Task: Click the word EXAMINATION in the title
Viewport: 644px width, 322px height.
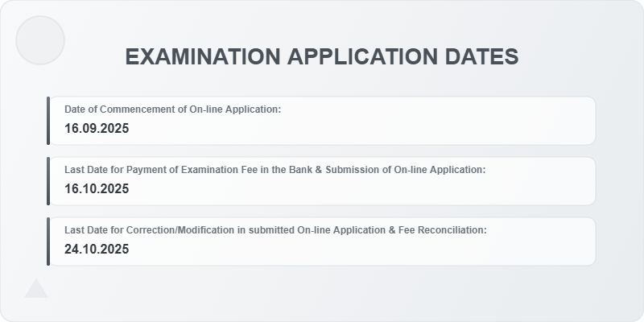Action: [x=203, y=56]
